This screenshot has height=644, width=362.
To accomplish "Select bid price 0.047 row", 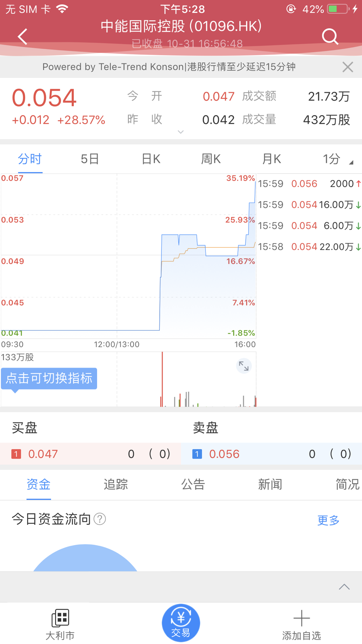I will pyautogui.click(x=90, y=454).
